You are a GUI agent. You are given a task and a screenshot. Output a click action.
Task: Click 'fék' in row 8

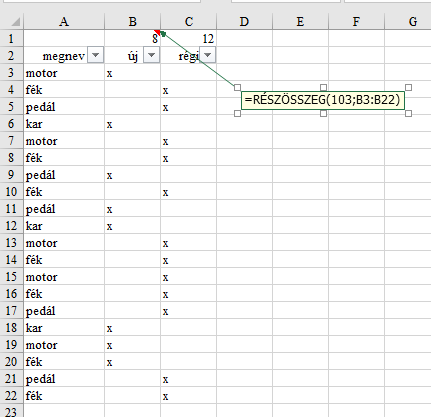(34, 158)
